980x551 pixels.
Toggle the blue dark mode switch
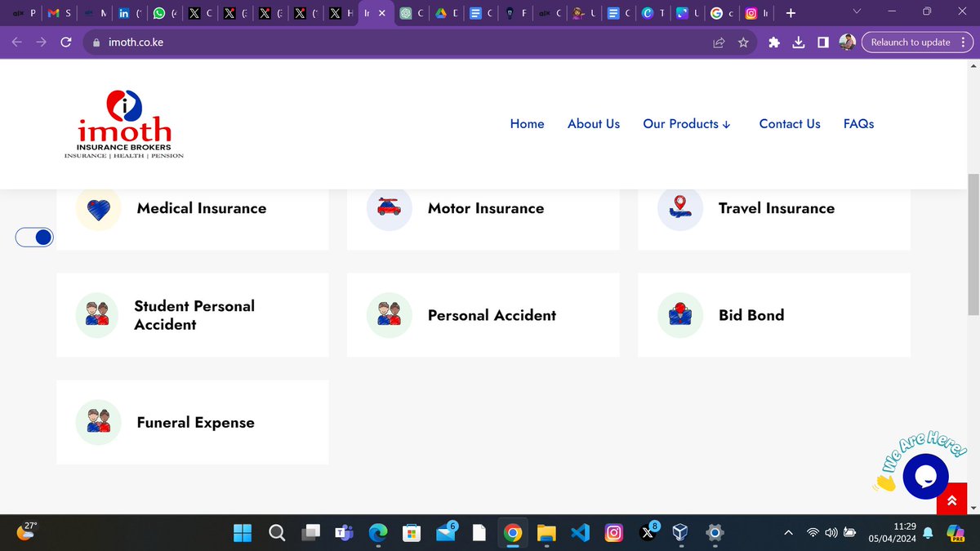point(34,237)
